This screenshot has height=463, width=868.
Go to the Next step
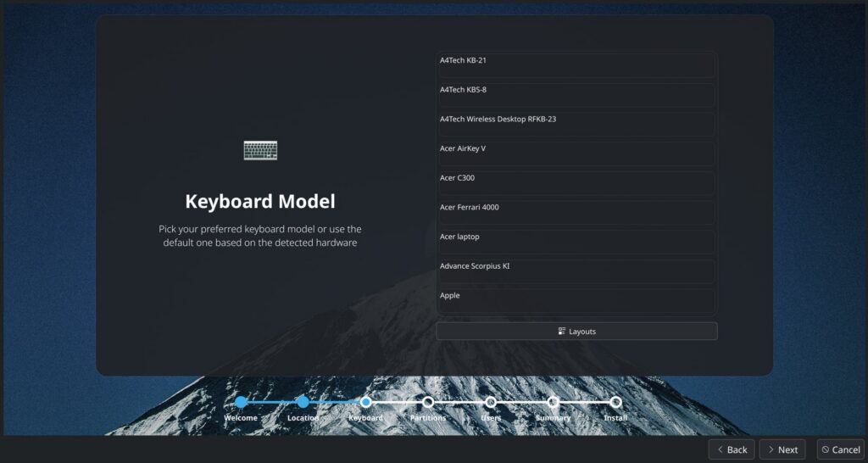(782, 449)
